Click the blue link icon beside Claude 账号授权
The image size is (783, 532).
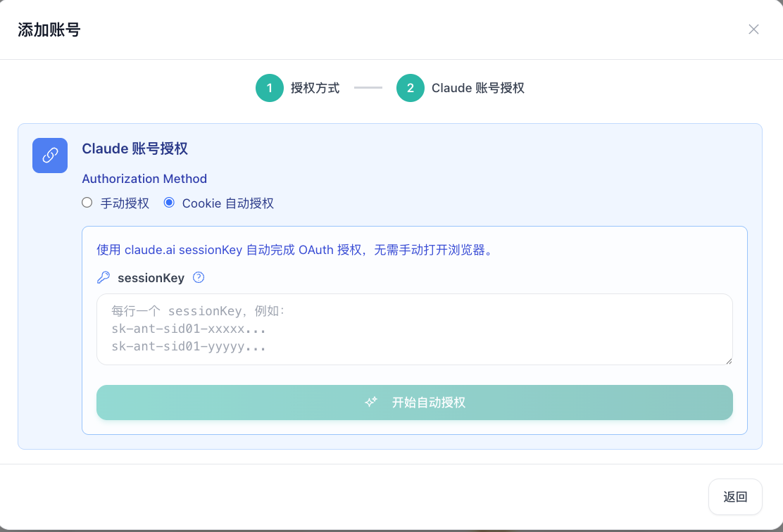pyautogui.click(x=50, y=156)
